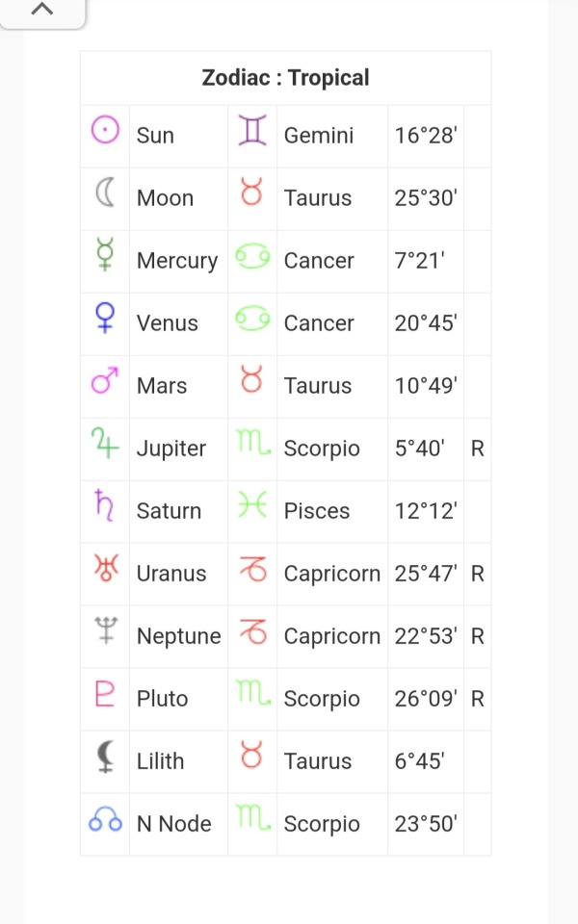Select the Lilith black moon icon
Viewport: 578px width, 924px height.
pyautogui.click(x=106, y=757)
